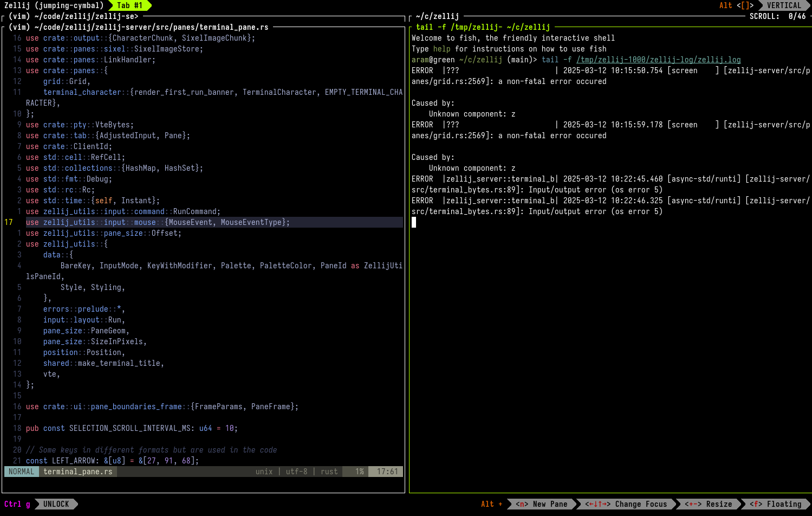Click the <f> Floating shortcut
The height and width of the screenshot is (516, 812).
[x=776, y=504]
